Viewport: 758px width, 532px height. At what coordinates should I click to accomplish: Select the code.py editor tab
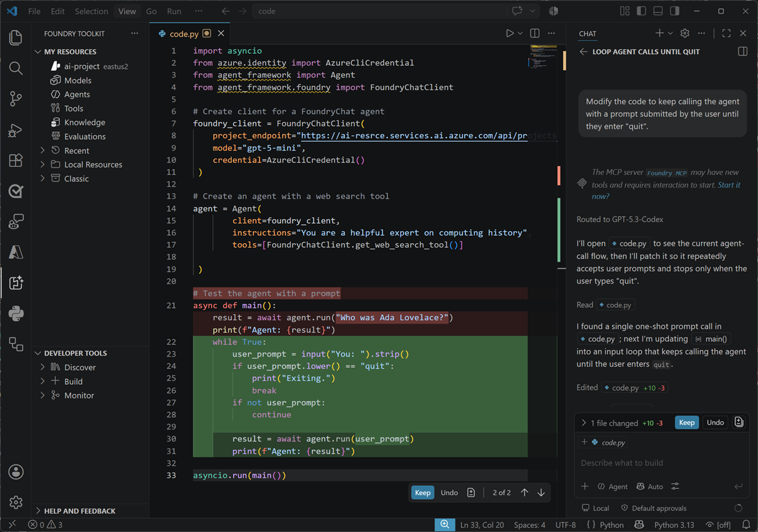[184, 33]
